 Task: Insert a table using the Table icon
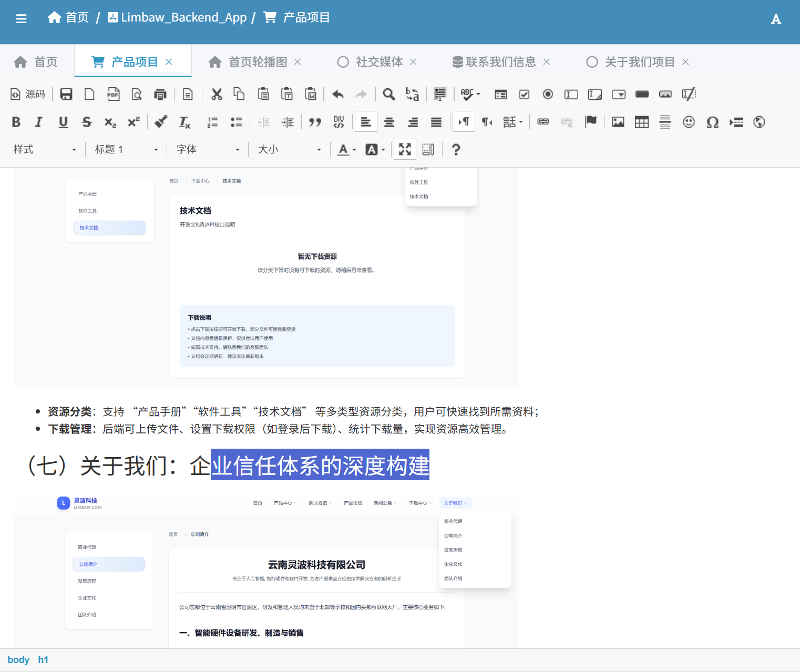click(641, 122)
